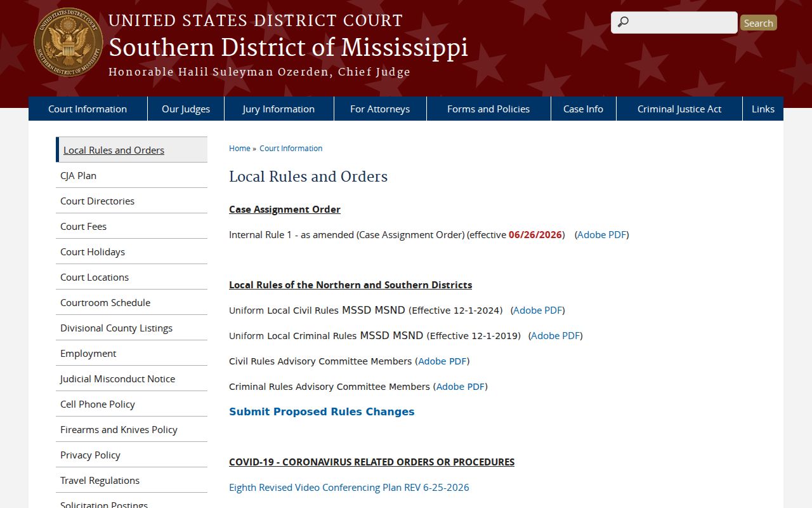812x508 pixels.
Task: Open the Our Judges menu
Action: pos(186,109)
